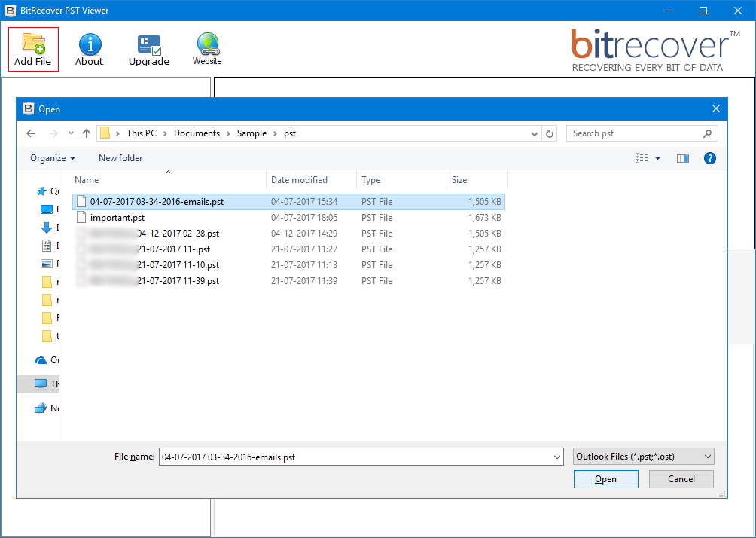Click the Open button

point(606,479)
